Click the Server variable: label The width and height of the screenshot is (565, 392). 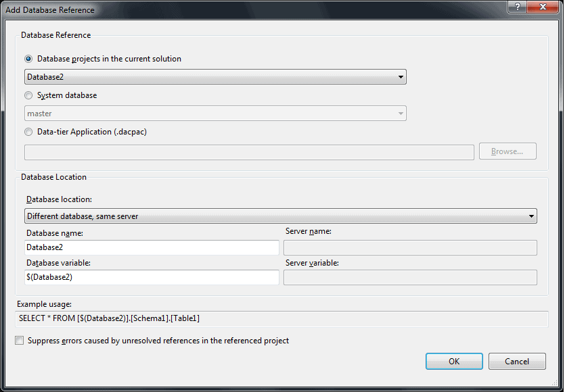pos(312,263)
